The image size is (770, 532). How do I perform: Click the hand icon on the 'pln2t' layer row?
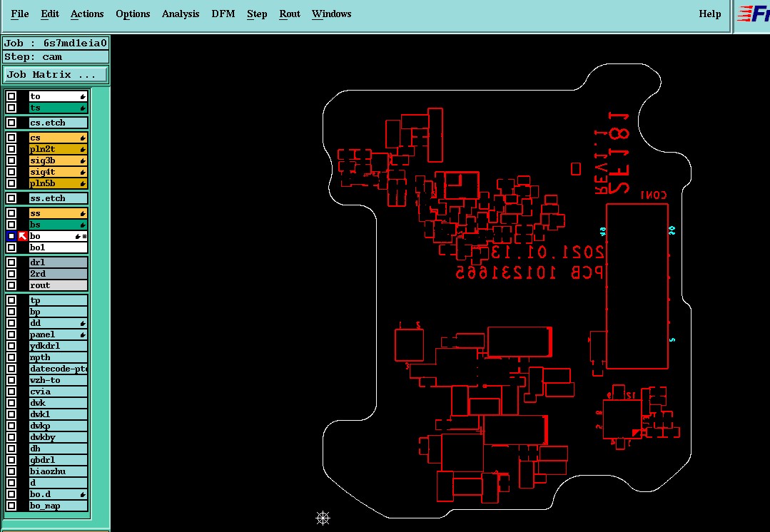[83, 149]
